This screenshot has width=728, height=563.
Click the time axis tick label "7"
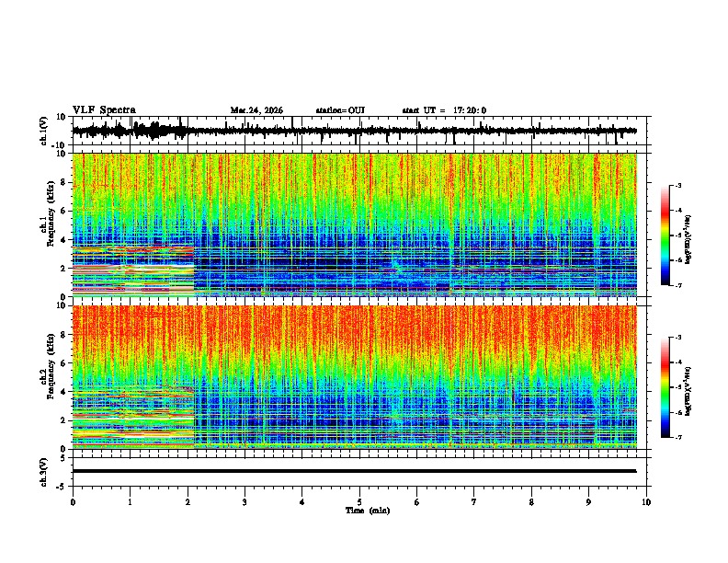coord(474,502)
